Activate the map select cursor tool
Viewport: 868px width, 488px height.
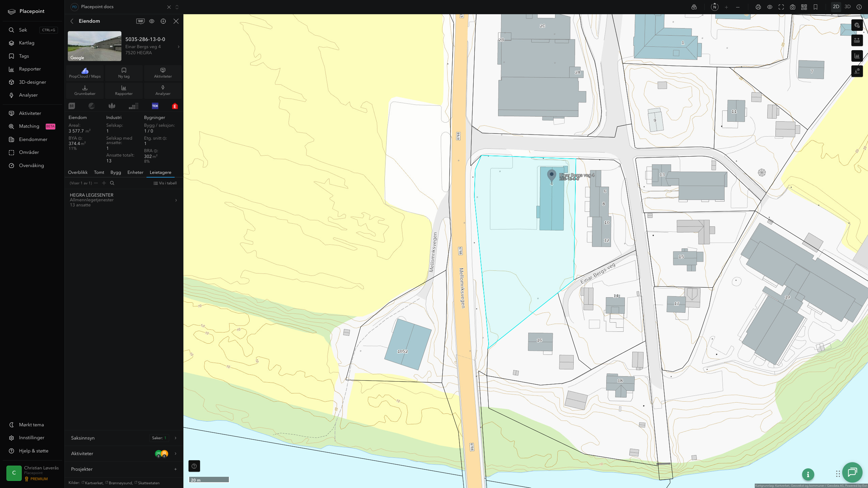point(857,25)
